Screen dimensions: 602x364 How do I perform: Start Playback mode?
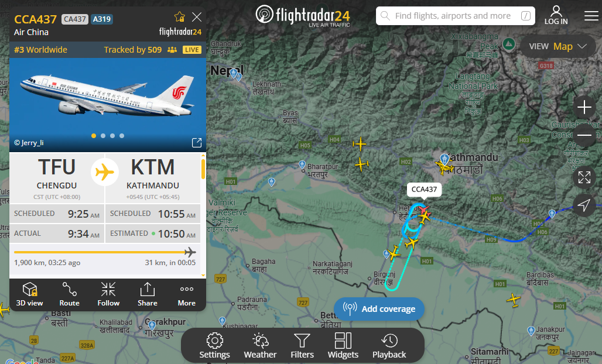pos(389,346)
